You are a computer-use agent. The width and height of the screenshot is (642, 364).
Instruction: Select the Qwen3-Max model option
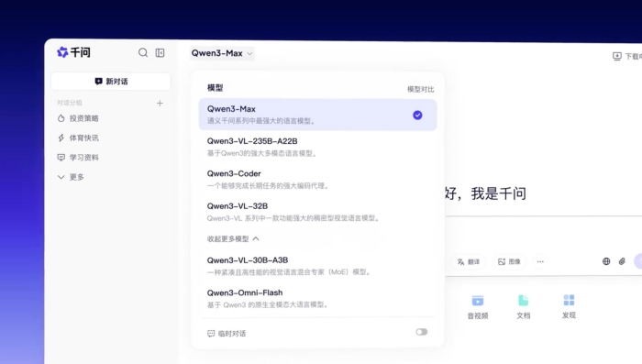click(x=317, y=115)
